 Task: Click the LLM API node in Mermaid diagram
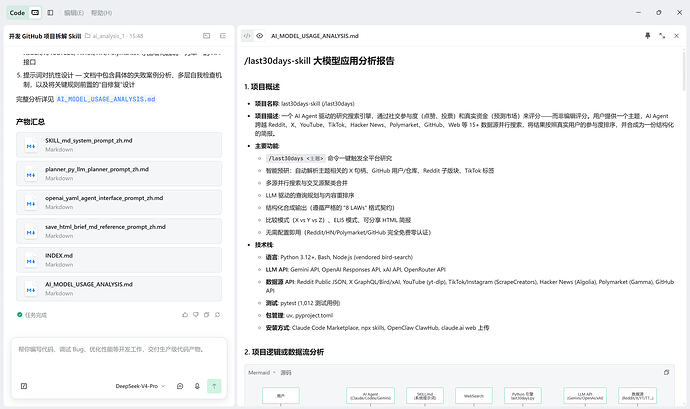point(585,396)
